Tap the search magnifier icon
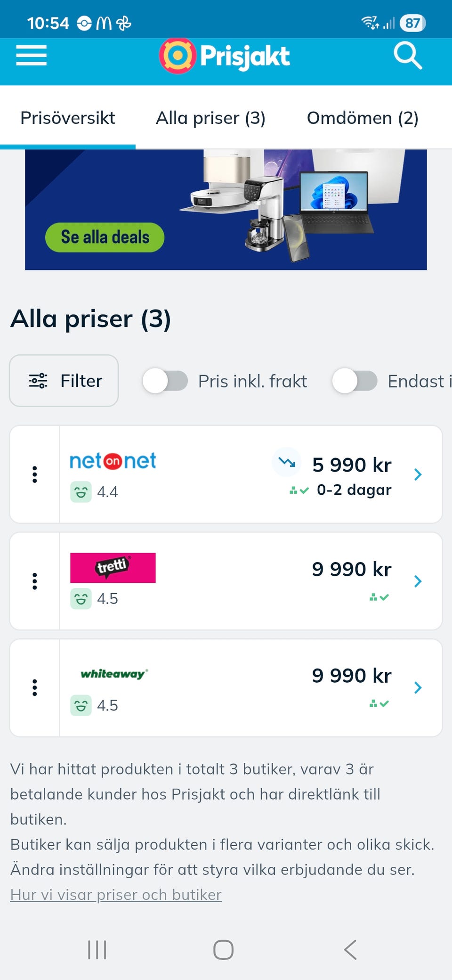The height and width of the screenshot is (980, 452). tap(407, 56)
